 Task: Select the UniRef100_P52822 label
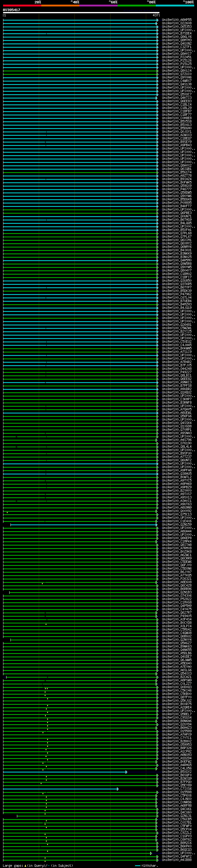click(x=177, y=599)
